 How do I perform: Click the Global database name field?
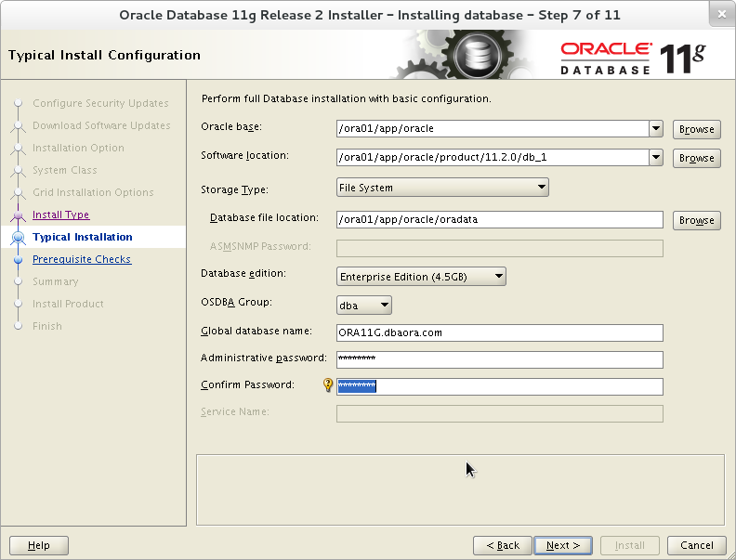click(499, 333)
